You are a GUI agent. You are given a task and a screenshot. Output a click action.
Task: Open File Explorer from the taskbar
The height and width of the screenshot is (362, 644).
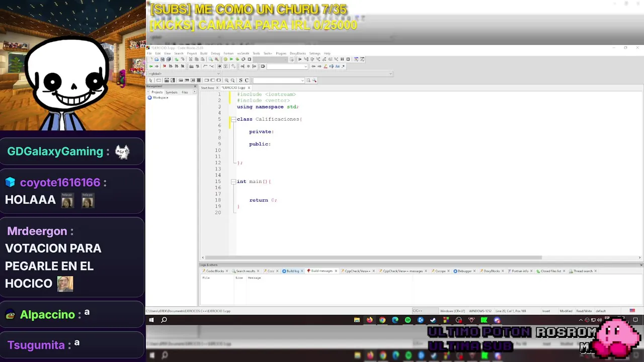[x=357, y=320]
